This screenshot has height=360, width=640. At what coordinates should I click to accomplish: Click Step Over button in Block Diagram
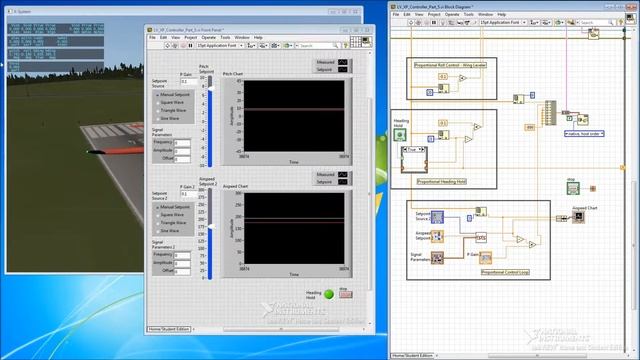tap(467, 22)
